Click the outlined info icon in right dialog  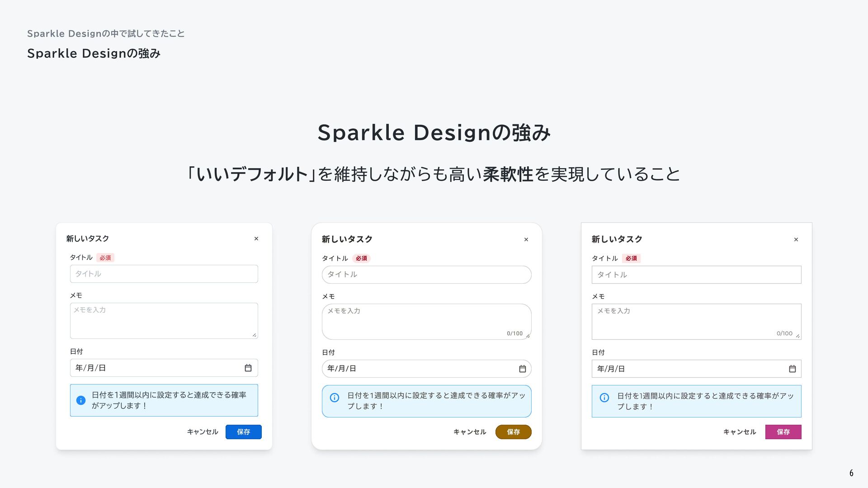click(604, 398)
